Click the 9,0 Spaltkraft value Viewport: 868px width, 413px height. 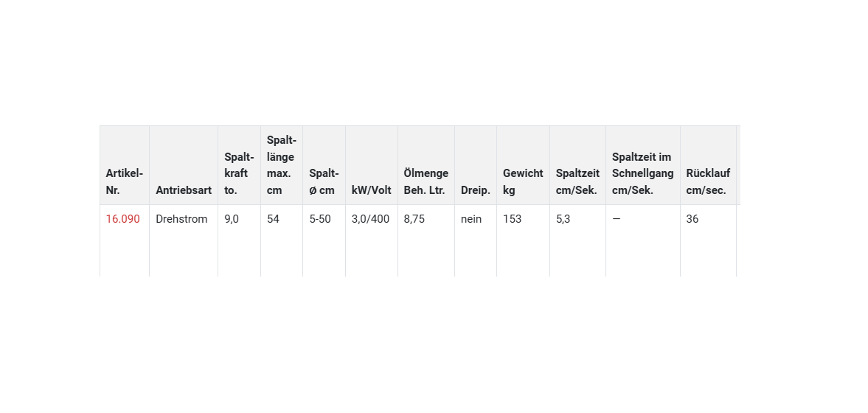click(232, 219)
